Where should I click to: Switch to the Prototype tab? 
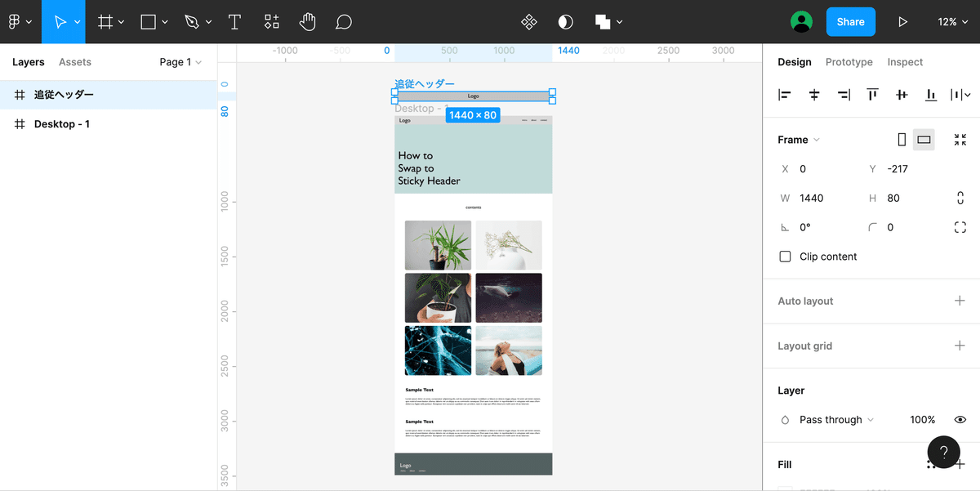tap(849, 62)
